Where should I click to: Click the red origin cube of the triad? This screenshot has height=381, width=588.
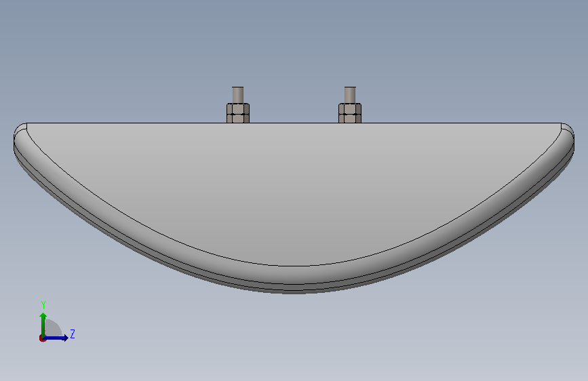42,338
